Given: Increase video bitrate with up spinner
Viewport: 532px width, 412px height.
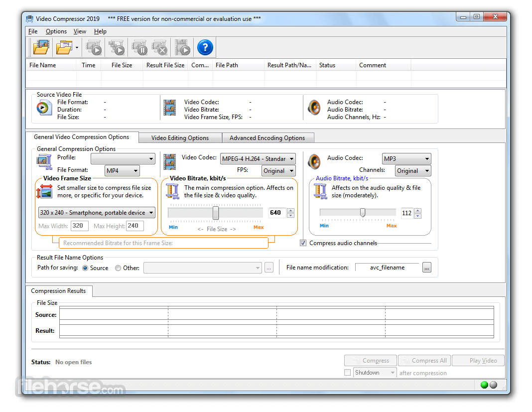Looking at the screenshot, I should pyautogui.click(x=291, y=210).
